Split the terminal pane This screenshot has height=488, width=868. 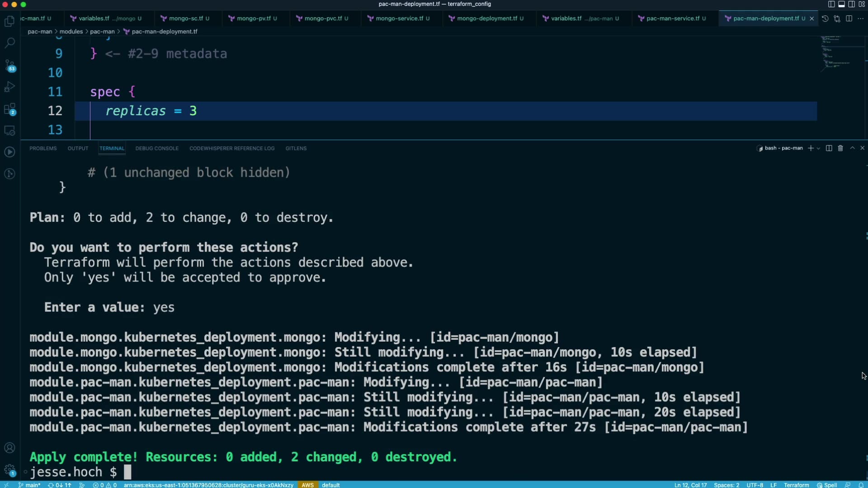tap(829, 148)
